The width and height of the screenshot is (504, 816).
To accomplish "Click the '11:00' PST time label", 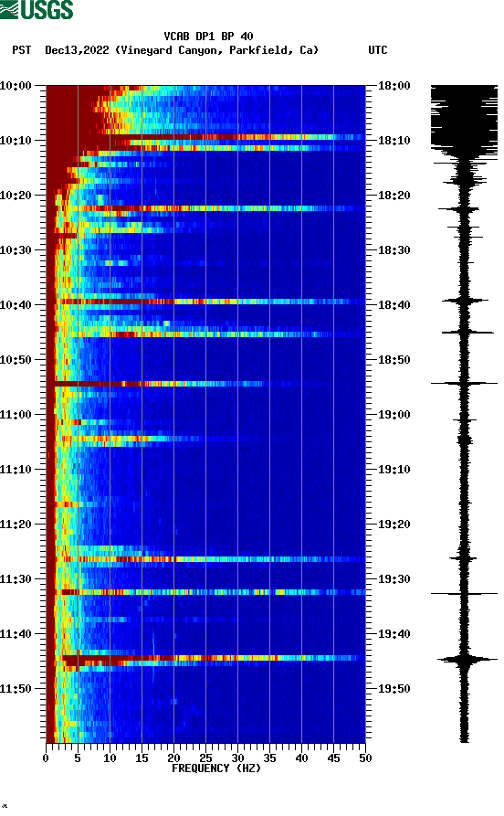I will tap(16, 415).
